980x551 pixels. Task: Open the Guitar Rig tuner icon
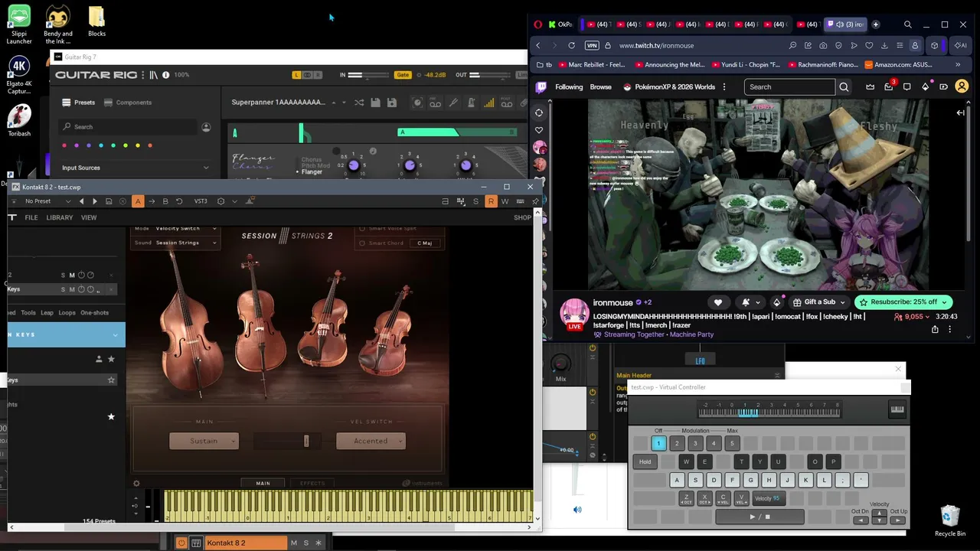453,103
